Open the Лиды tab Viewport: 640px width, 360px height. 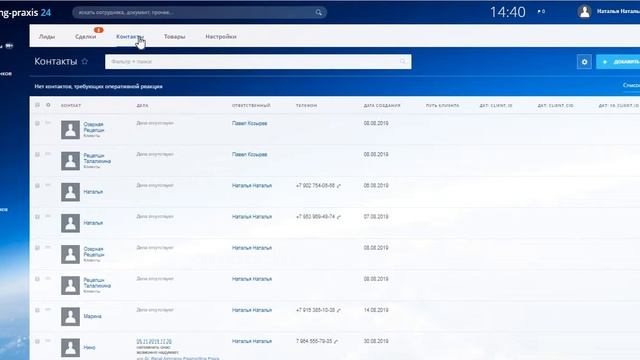[47, 36]
